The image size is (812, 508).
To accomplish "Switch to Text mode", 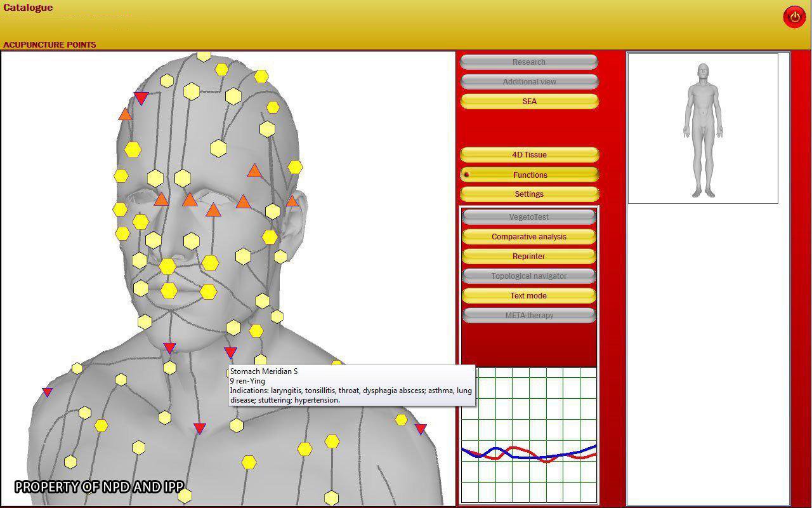I will pyautogui.click(x=528, y=295).
